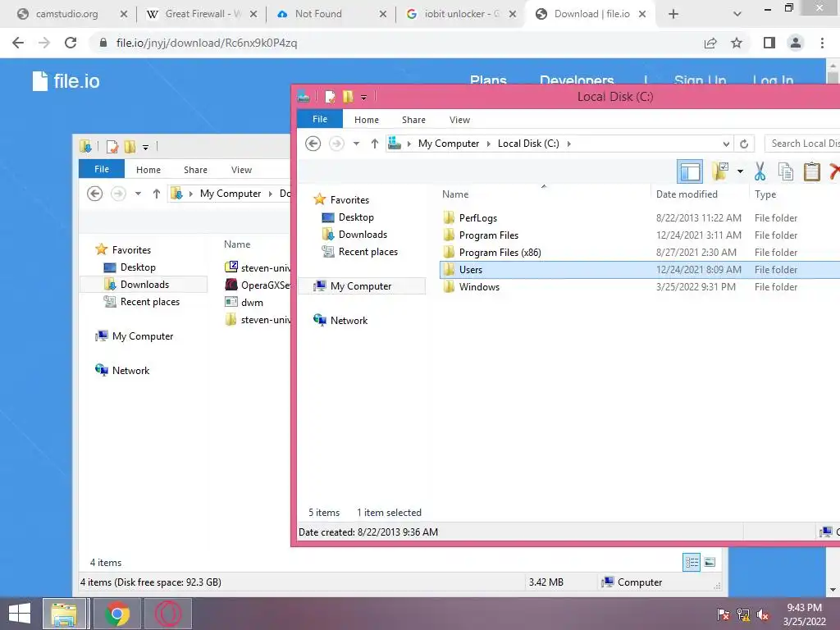Open Chrome profile avatar menu
This screenshot has width=840, height=630.
(796, 43)
